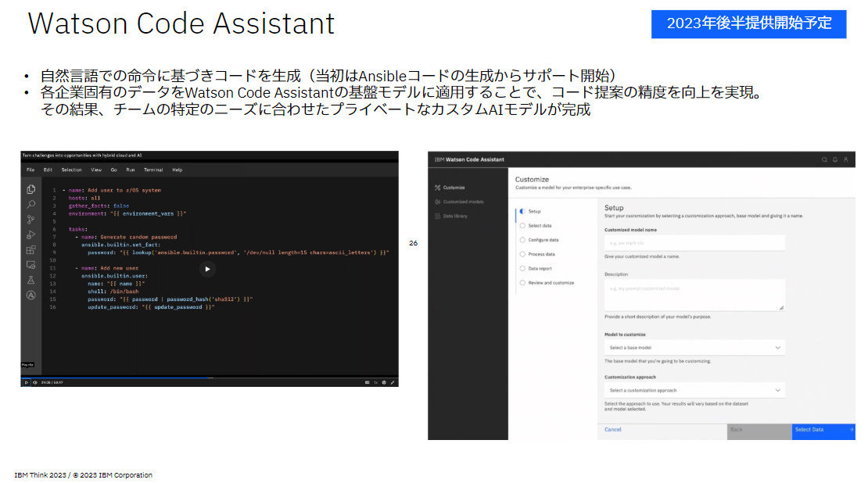
Task: Click the notification bell in the Watson header
Action: pyautogui.click(x=834, y=159)
